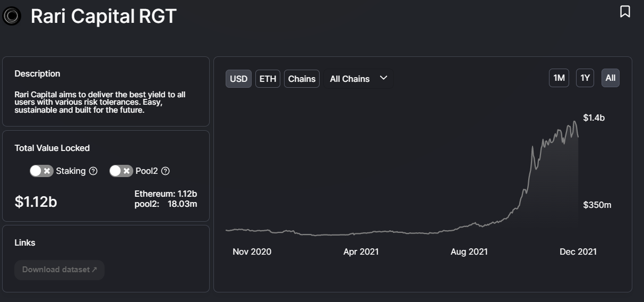Enable the Pool2 toggle
The width and height of the screenshot is (644, 302).
(121, 171)
